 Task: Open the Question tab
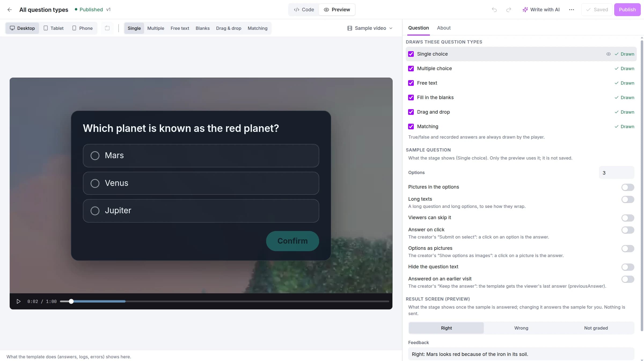(419, 28)
